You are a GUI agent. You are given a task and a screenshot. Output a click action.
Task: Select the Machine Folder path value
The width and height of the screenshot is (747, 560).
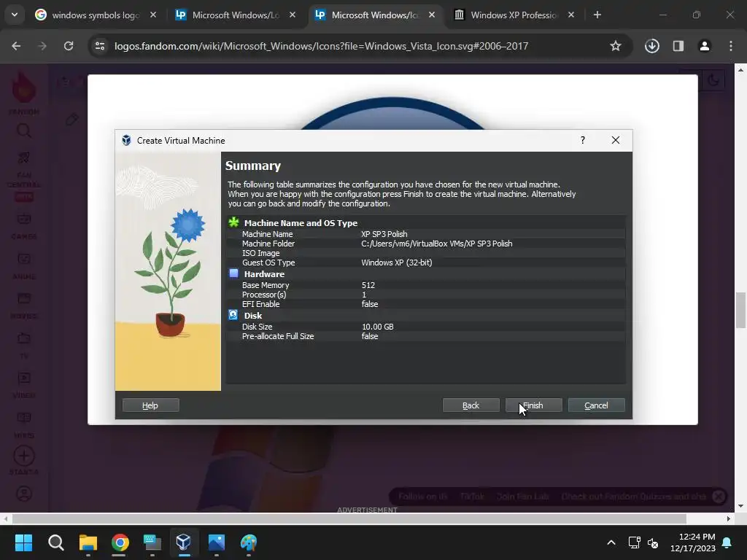[x=436, y=244]
